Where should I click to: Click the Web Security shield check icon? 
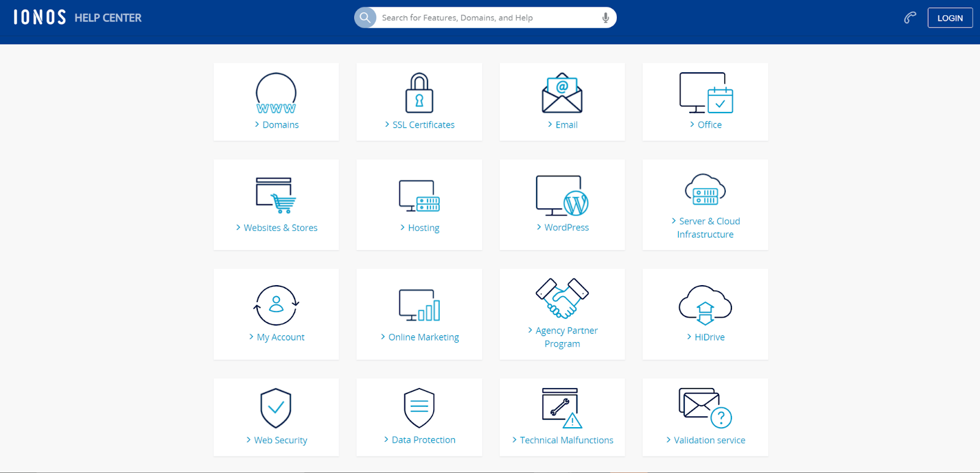point(276,408)
